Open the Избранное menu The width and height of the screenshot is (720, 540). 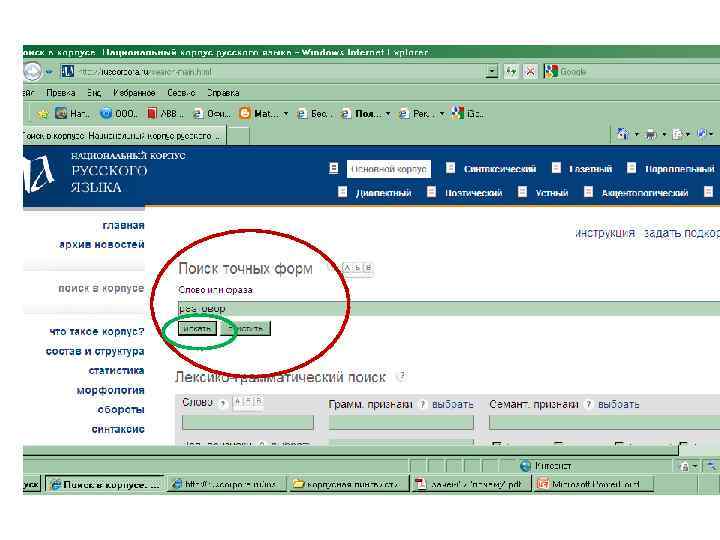tap(134, 93)
